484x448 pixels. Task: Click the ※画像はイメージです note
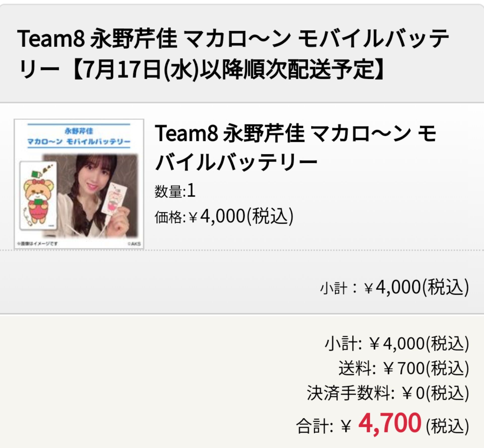[37, 244]
